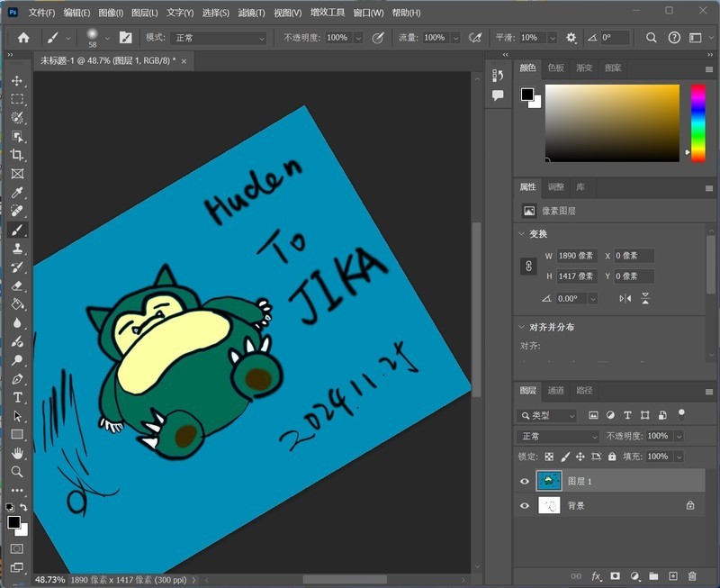The image size is (720, 588).
Task: Activate the Hand tool
Action: [17, 453]
